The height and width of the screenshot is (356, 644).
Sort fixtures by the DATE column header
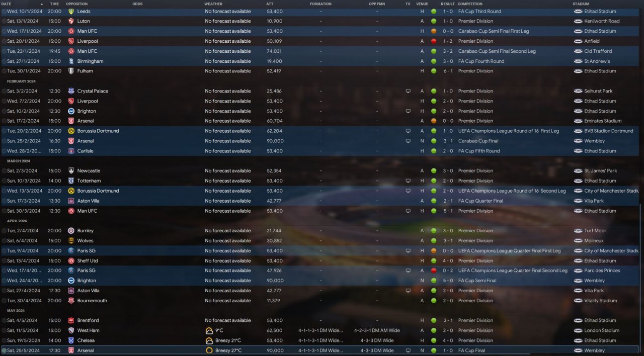pos(7,4)
